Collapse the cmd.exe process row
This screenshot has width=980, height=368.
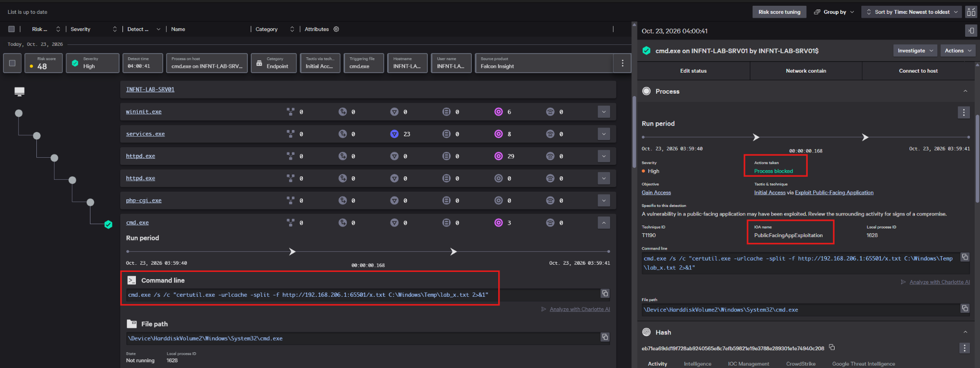(x=604, y=223)
